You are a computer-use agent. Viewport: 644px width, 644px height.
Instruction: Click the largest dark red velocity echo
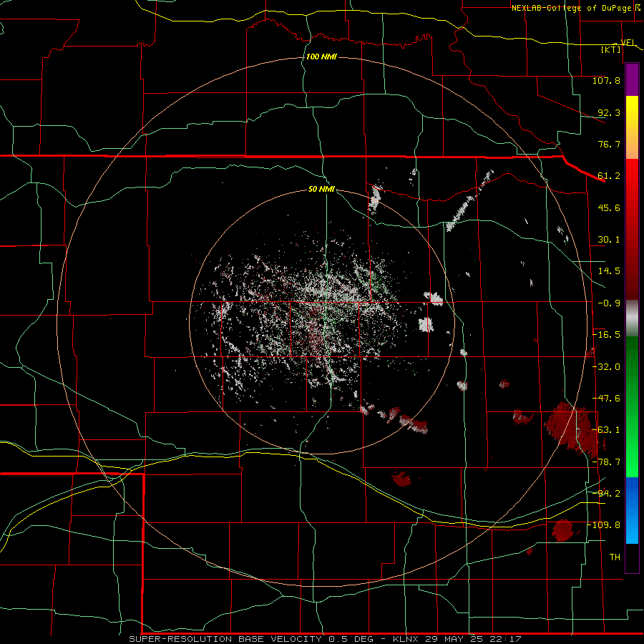pos(572,429)
